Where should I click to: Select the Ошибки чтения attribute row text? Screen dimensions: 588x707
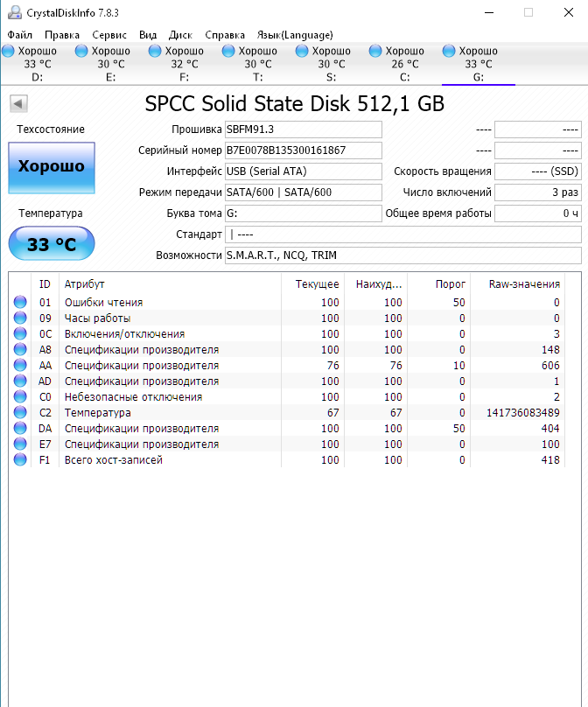tap(103, 303)
